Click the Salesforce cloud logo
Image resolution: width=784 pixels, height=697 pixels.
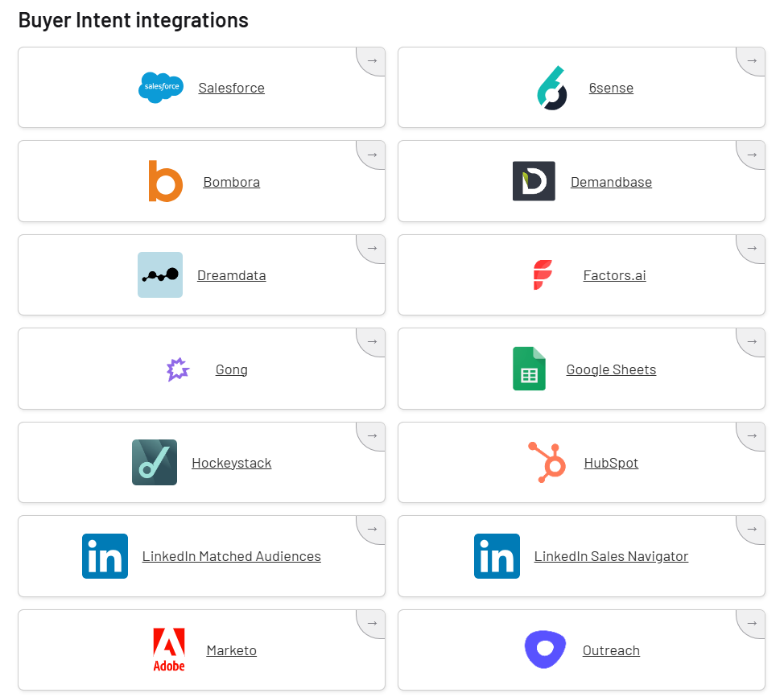click(x=161, y=88)
